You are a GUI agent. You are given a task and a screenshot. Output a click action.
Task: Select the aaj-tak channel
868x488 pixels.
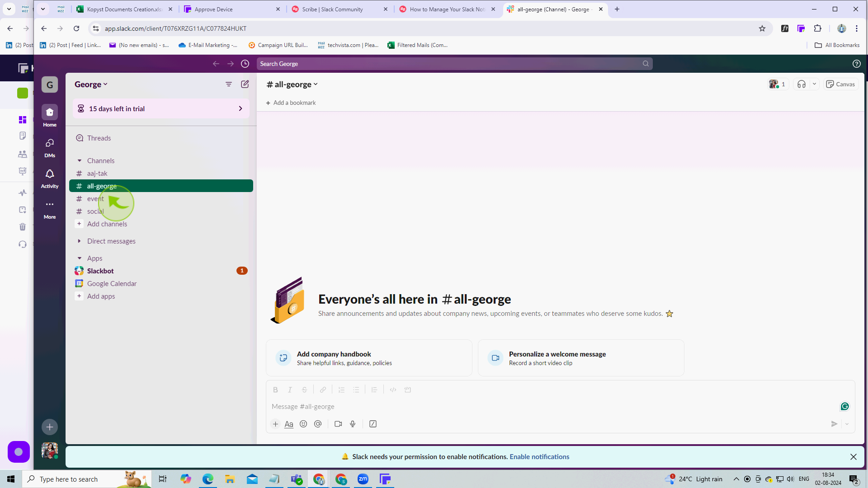tap(161, 174)
